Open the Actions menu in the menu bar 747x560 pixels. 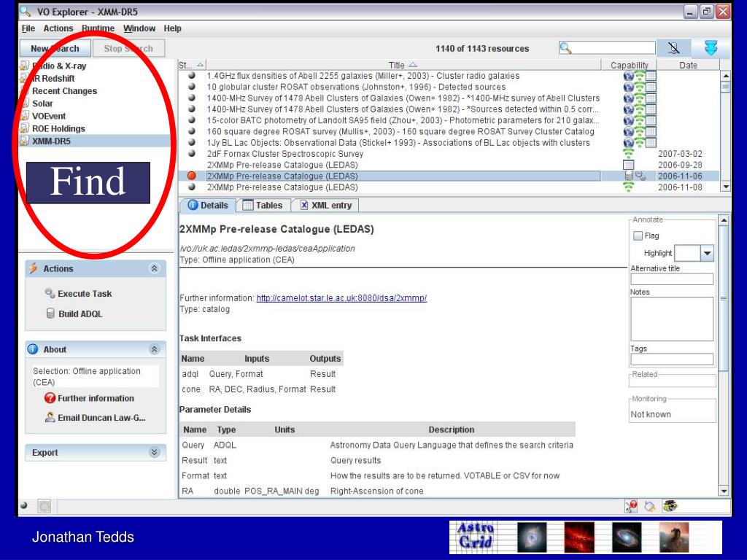(58, 28)
